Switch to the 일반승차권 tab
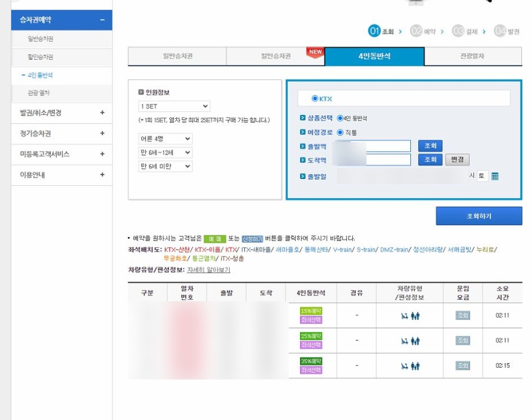 tap(177, 56)
